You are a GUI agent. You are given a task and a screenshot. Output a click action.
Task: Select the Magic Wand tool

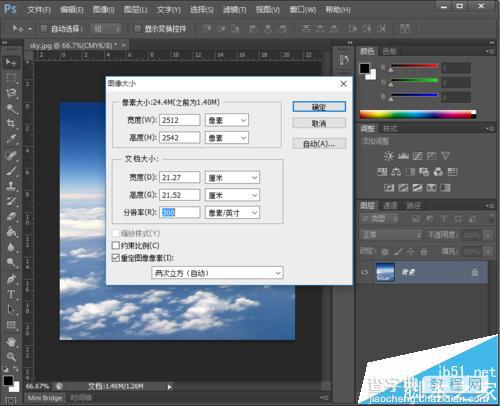[x=11, y=108]
